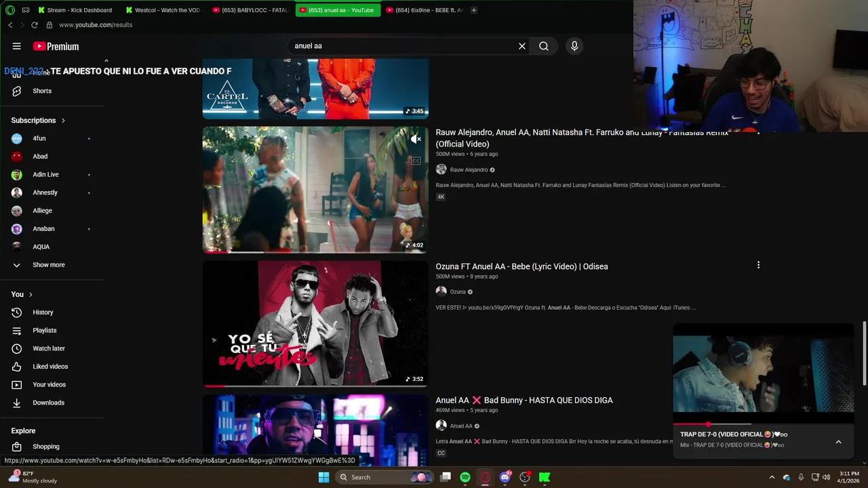Switch to Westcol Watch the VOD tab
Image resolution: width=868 pixels, height=488 pixels.
pyautogui.click(x=162, y=10)
